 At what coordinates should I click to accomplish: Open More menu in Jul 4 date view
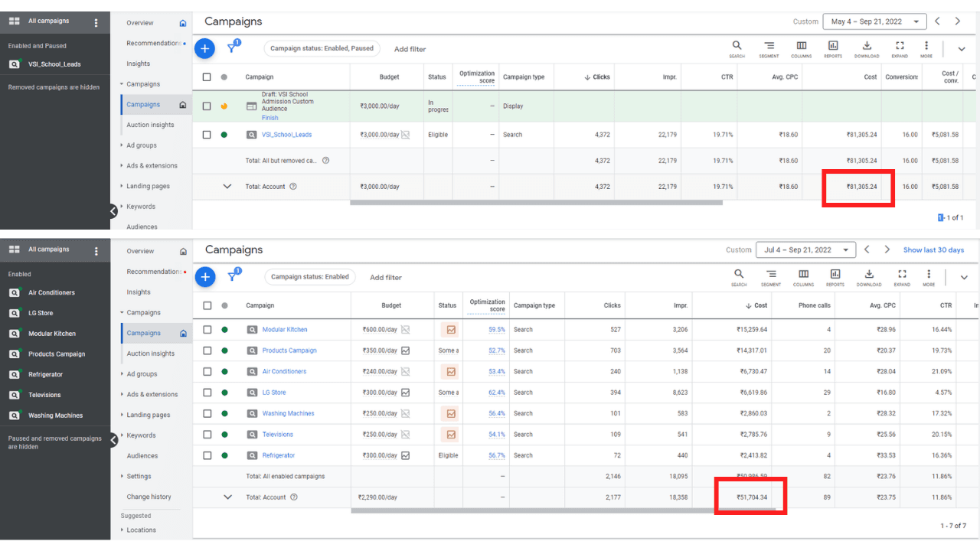pyautogui.click(x=929, y=277)
